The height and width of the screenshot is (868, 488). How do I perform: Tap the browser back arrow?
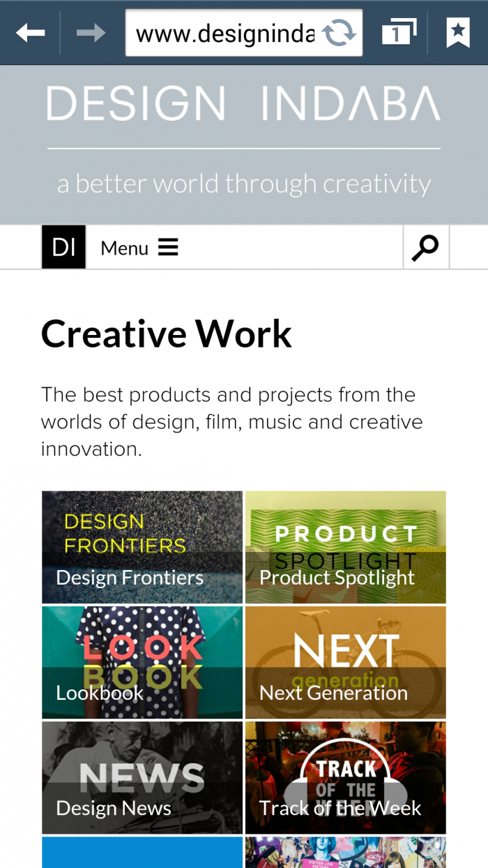(30, 33)
